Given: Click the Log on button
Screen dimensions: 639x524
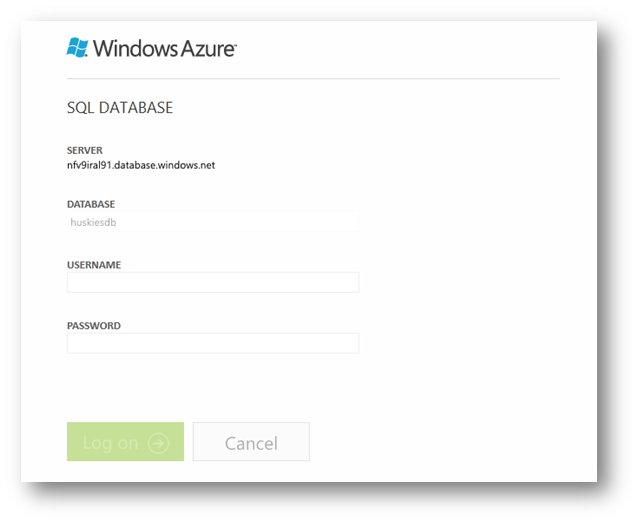Looking at the screenshot, I should [126, 442].
